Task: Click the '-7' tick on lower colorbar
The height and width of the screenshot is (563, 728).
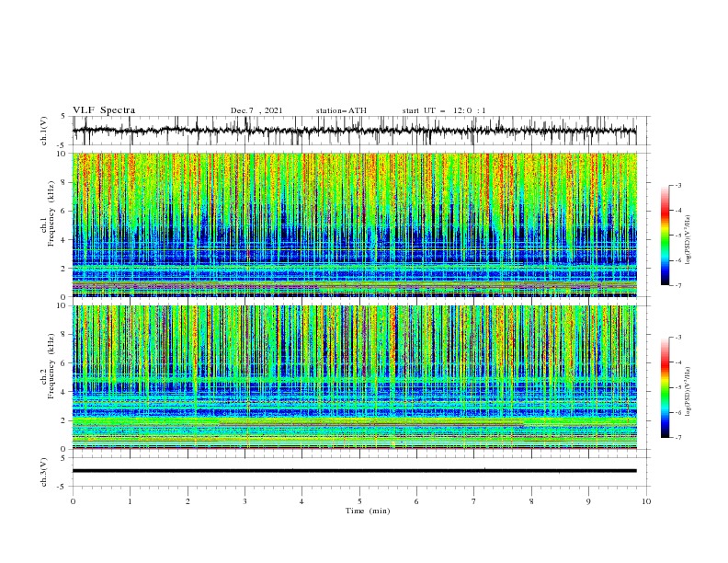Action: [677, 438]
